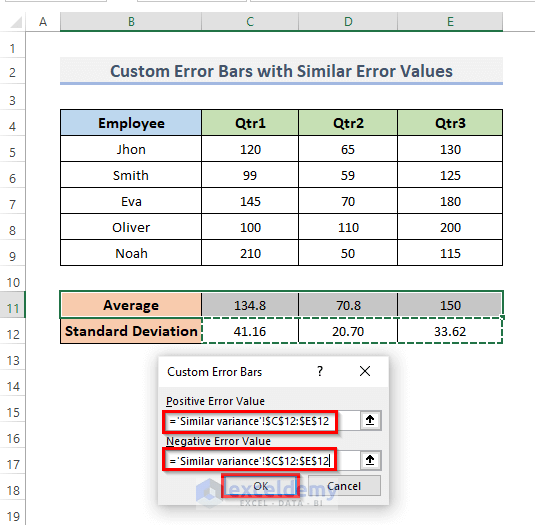Viewport: 535px width, 525px height.
Task: Select the cell containing Jhon
Action: [131, 149]
